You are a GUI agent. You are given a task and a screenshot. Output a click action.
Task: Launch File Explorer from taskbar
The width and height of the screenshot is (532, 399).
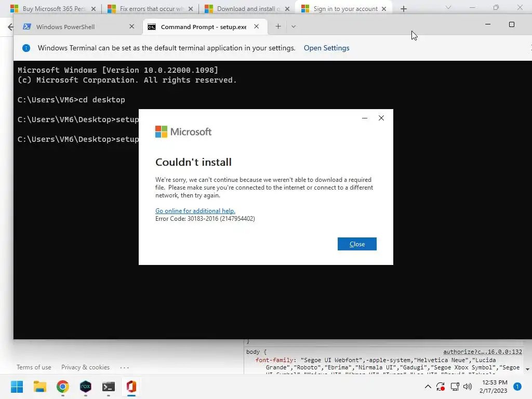(x=39, y=387)
